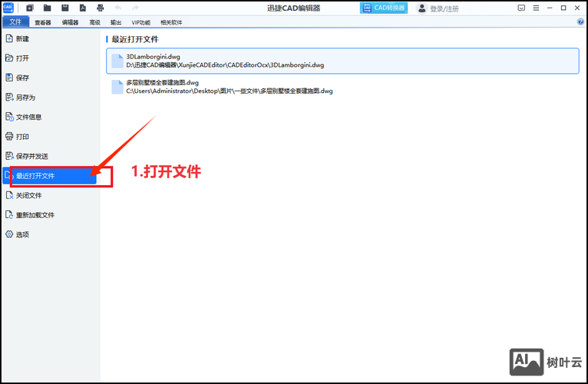The image size is (588, 384).
Task: Select 最近打开文件 in the file menu
Action: 49,176
